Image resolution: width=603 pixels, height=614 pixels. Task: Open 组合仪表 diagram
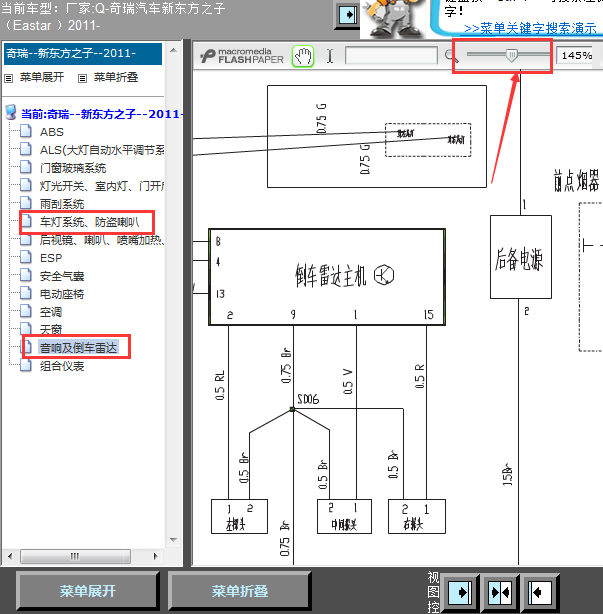62,366
